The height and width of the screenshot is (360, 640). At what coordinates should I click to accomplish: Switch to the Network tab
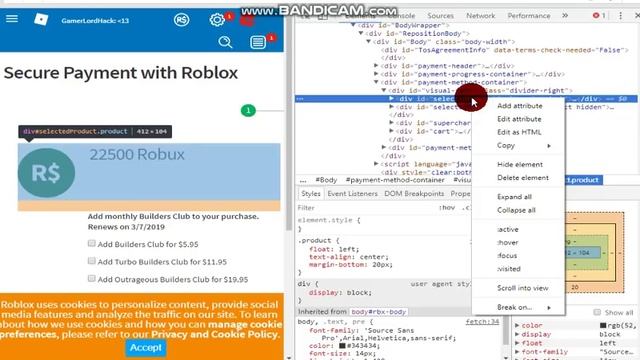(x=480, y=16)
